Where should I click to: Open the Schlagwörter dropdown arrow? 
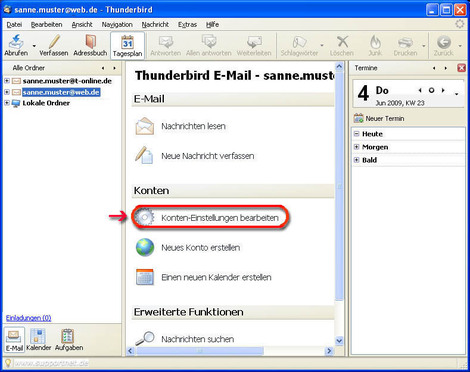(322, 45)
